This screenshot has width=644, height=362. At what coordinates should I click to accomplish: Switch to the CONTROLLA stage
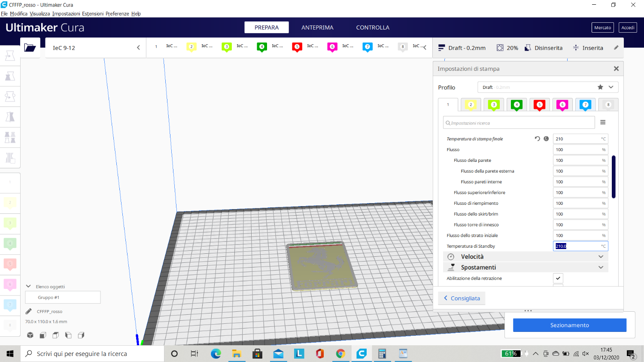(x=373, y=27)
